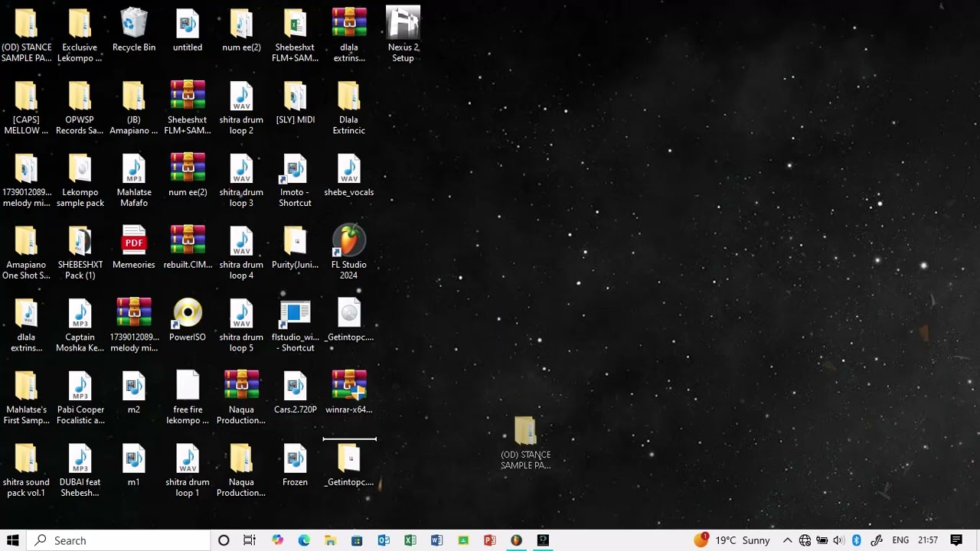Open PowerPoint from the taskbar

[x=490, y=540]
